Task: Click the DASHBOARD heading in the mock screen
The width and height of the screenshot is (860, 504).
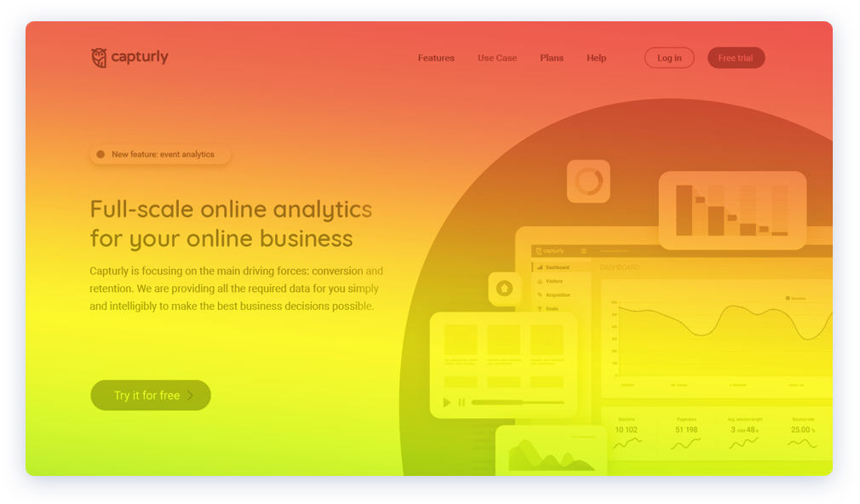Action: 620,267
